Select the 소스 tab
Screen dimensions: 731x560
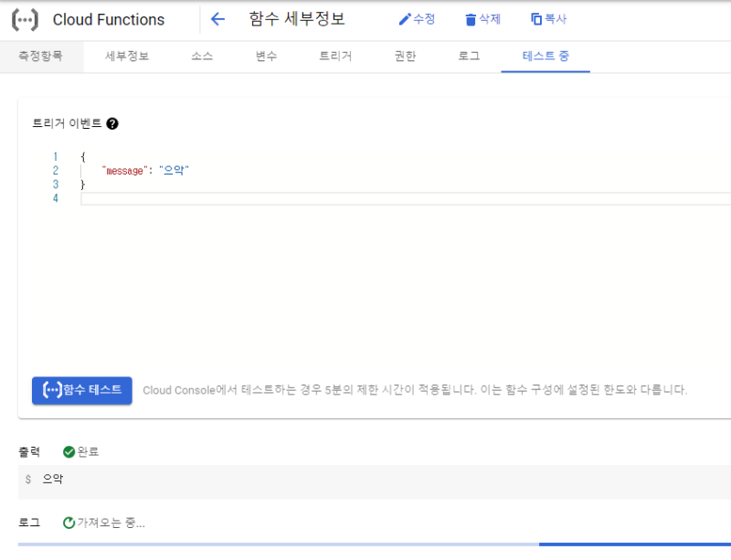[202, 57]
